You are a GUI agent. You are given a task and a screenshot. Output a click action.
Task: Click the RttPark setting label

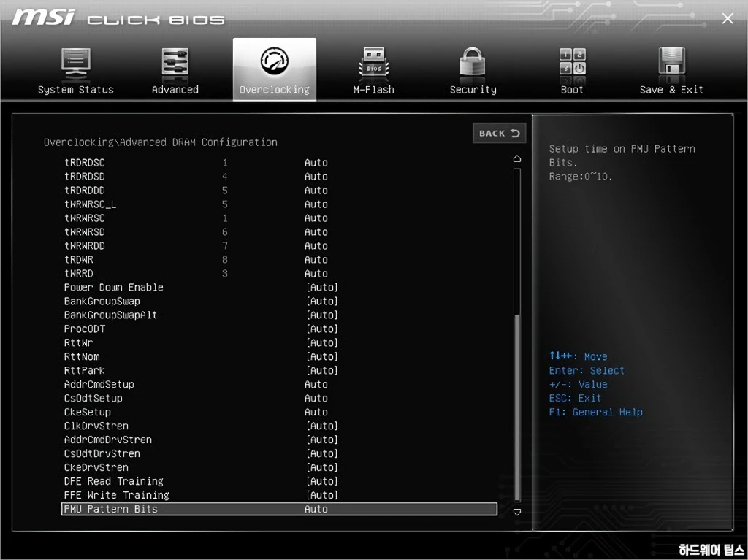tap(84, 370)
